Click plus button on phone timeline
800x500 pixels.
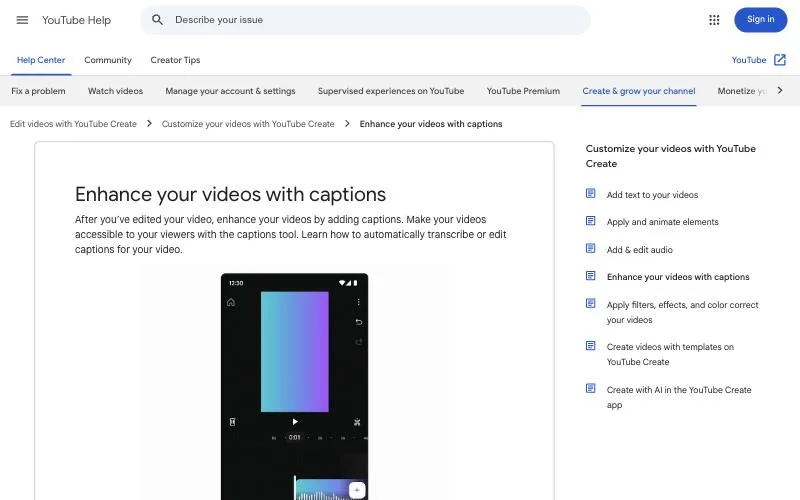[x=357, y=490]
